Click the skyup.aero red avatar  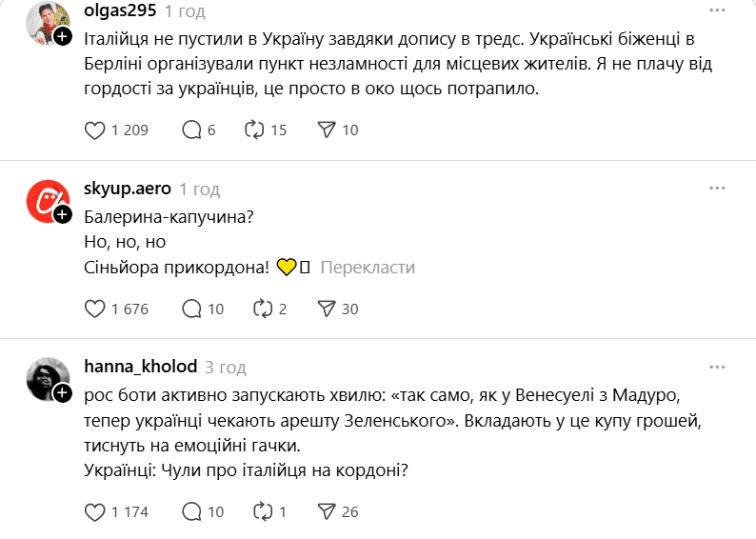(x=46, y=201)
